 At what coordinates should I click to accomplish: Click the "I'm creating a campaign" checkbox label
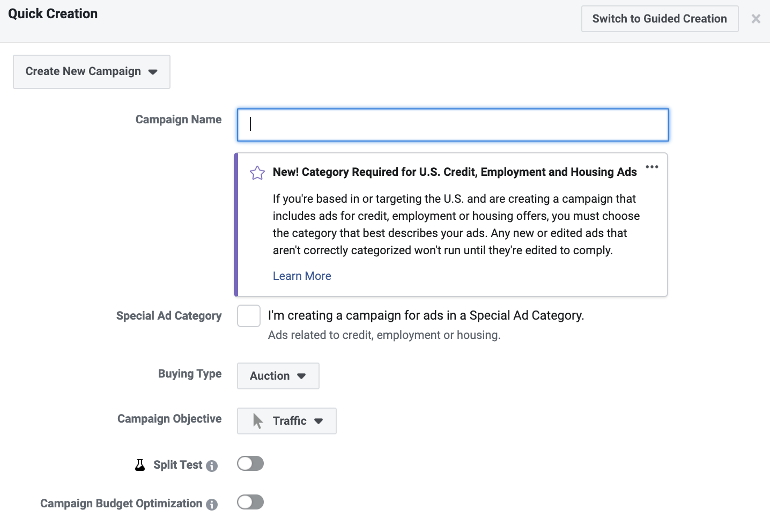[x=426, y=315]
